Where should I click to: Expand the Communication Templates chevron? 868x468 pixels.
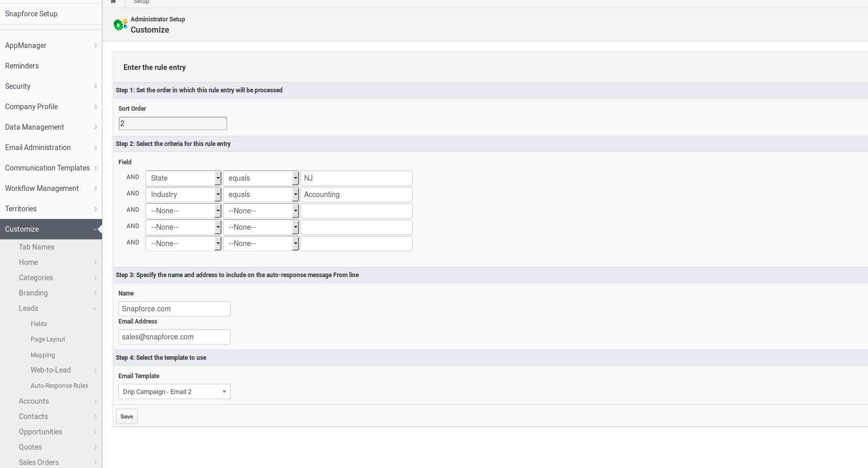95,168
